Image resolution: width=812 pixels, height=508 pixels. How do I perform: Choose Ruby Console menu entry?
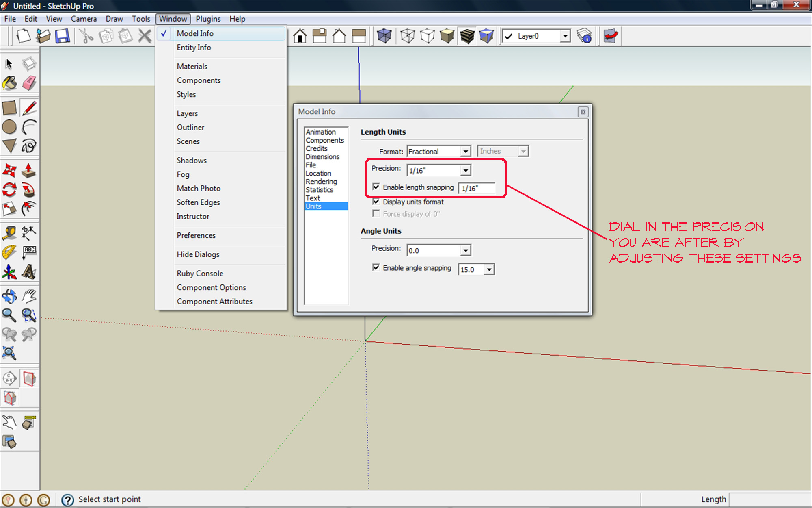tap(222, 274)
